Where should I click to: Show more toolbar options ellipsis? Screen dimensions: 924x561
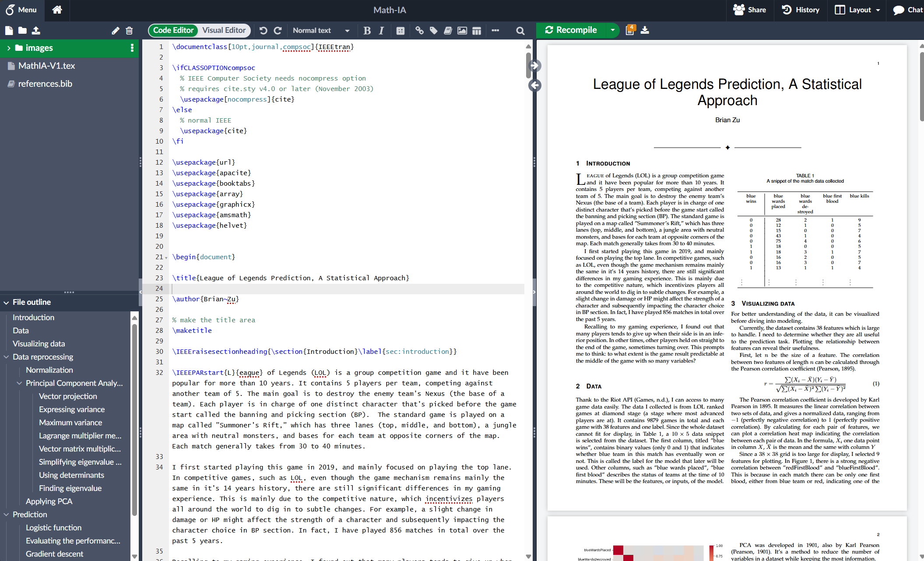(495, 31)
